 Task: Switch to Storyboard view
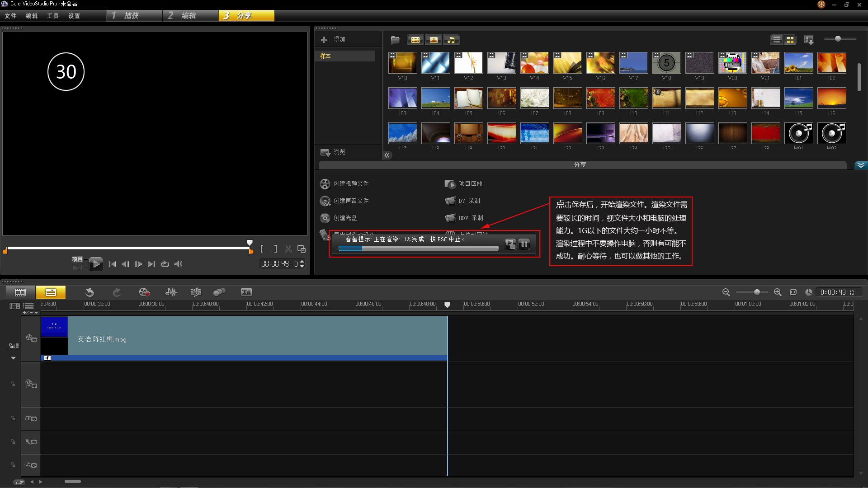pyautogui.click(x=20, y=292)
